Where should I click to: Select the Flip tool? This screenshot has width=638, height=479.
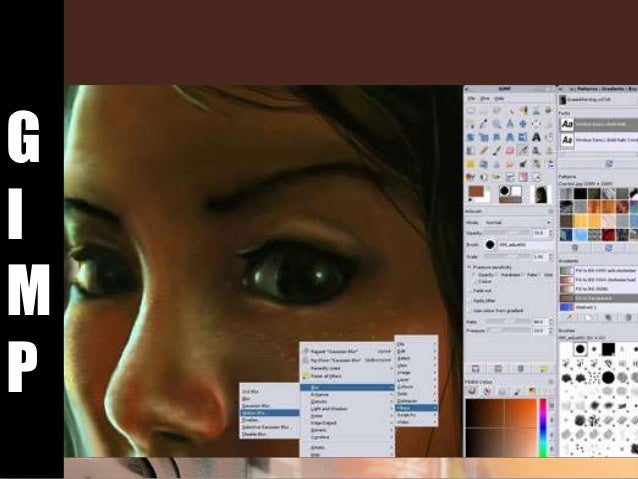523,137
